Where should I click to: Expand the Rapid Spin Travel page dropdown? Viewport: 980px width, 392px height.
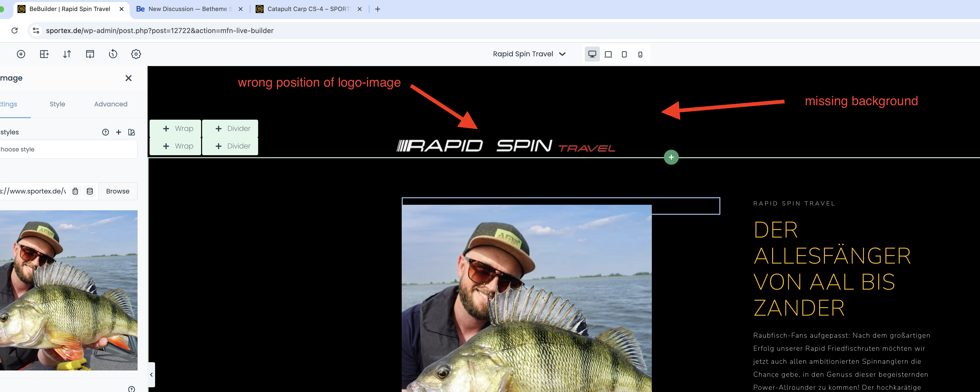click(x=529, y=54)
